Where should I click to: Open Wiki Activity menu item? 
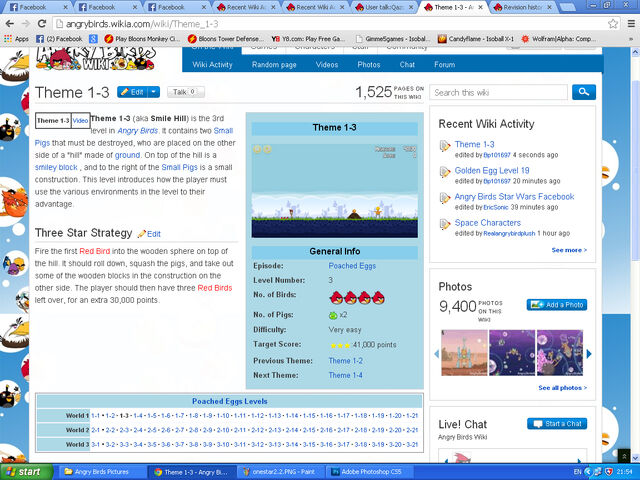212,64
